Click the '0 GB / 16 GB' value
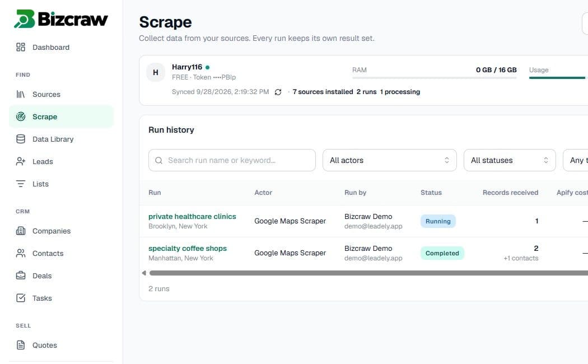 coord(496,70)
